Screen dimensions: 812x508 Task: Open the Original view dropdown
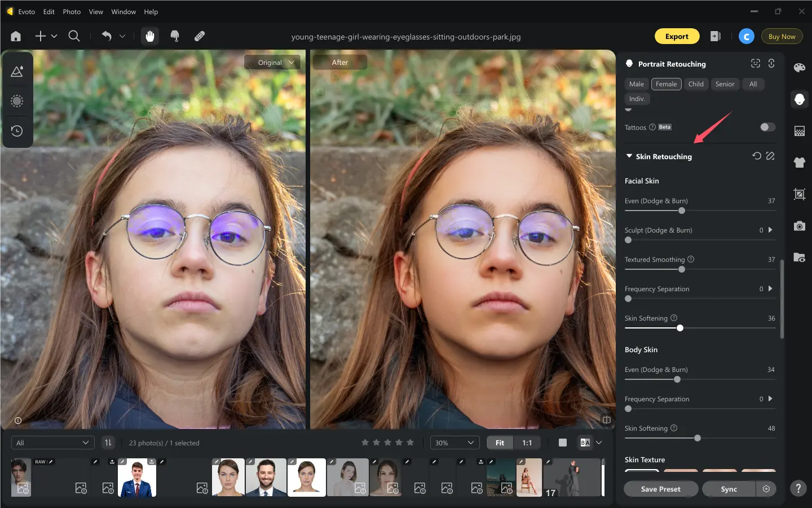click(272, 63)
